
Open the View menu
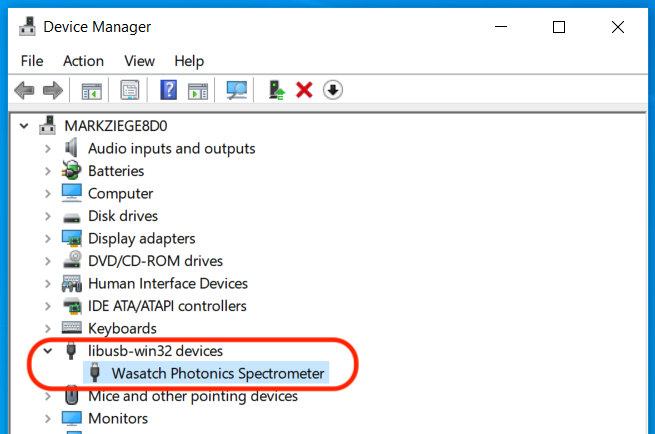[x=139, y=61]
